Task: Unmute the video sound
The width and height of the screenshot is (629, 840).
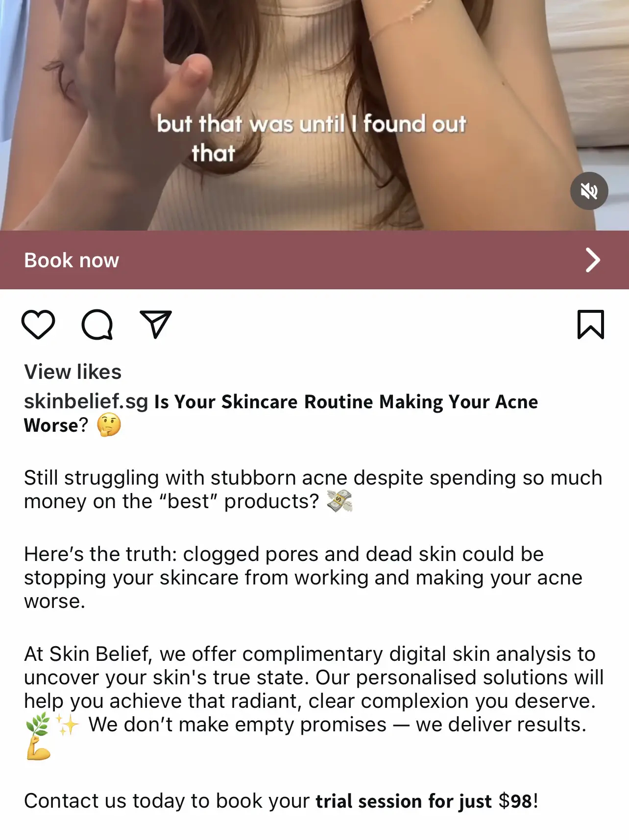Action: click(589, 191)
